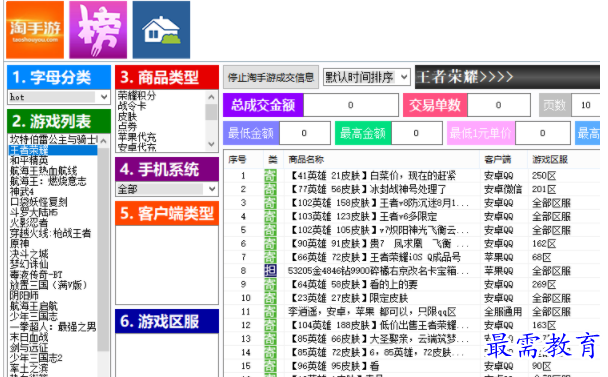Viewport: 608px width, 377px height.
Task: Click the green 寄 icon in row 2
Action: click(270, 189)
